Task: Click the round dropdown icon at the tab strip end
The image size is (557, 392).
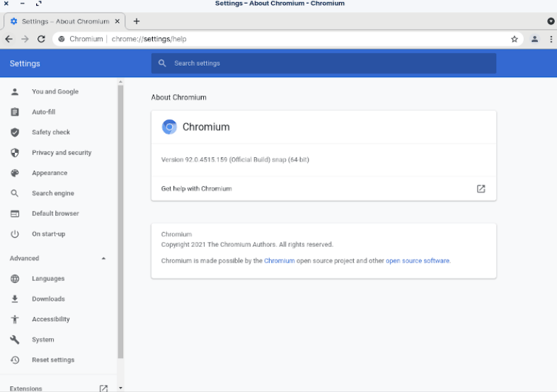Action: click(x=551, y=21)
